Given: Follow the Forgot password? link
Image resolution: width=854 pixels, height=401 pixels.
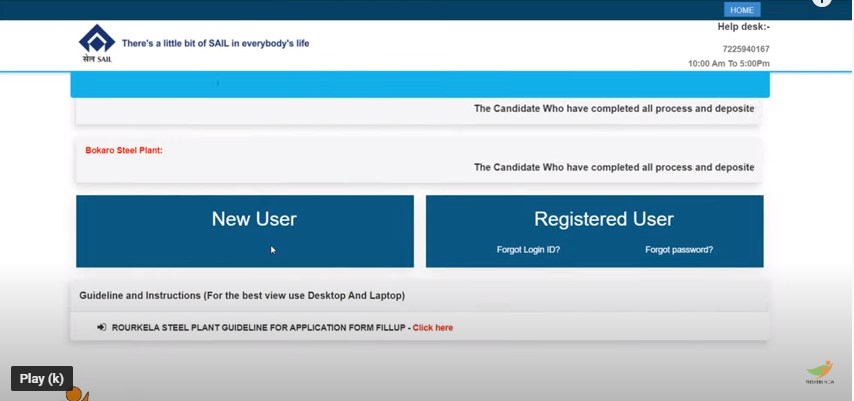Looking at the screenshot, I should point(679,250).
